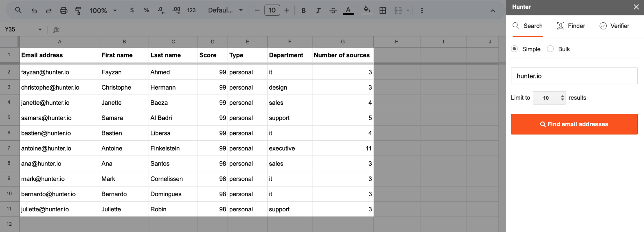Select the sources value 11 cell
This screenshot has width=644, height=232.
343,148
